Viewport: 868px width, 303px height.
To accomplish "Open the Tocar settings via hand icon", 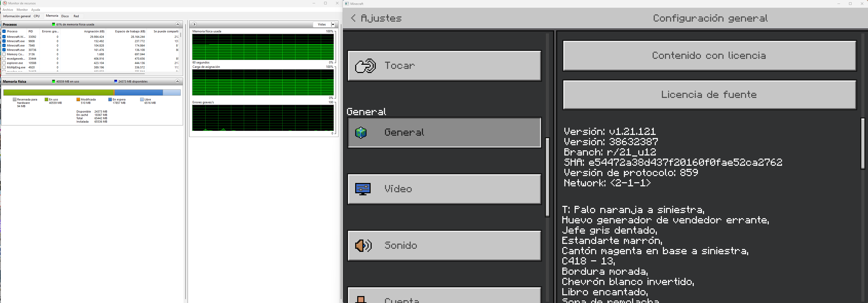I will coord(365,66).
